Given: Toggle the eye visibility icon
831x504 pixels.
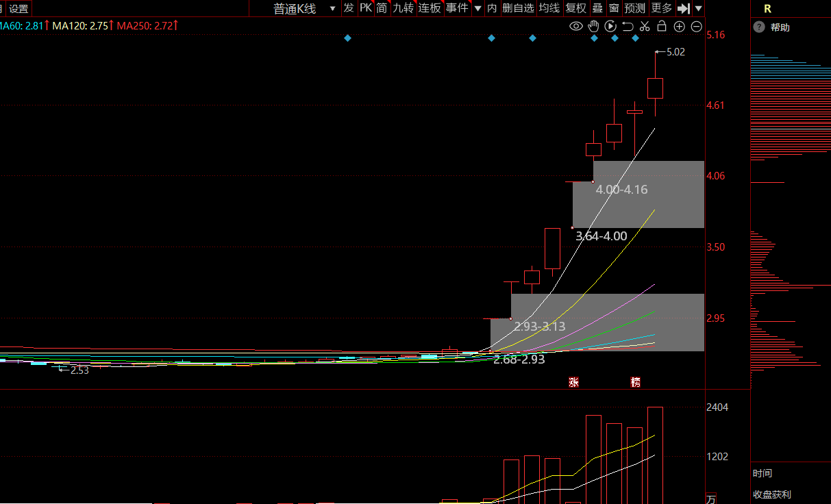Looking at the screenshot, I should click(576, 26).
